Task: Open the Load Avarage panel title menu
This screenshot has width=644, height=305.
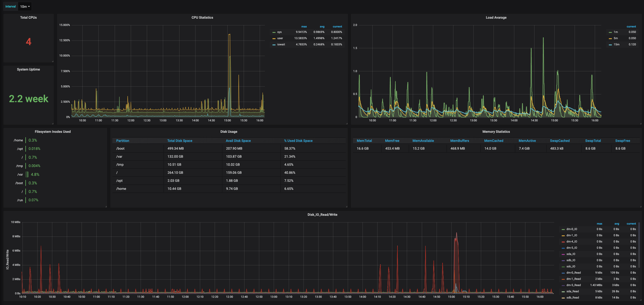Action: tap(496, 17)
